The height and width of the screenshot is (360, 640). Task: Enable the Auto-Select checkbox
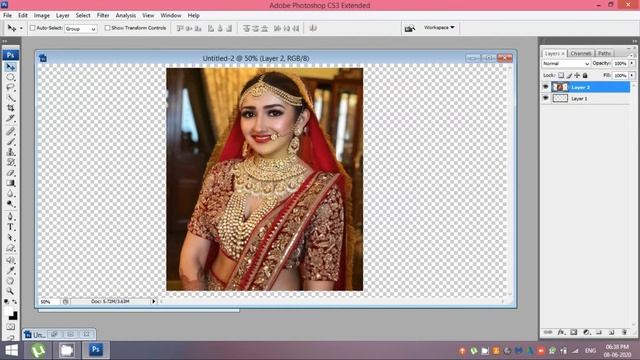pyautogui.click(x=33, y=28)
